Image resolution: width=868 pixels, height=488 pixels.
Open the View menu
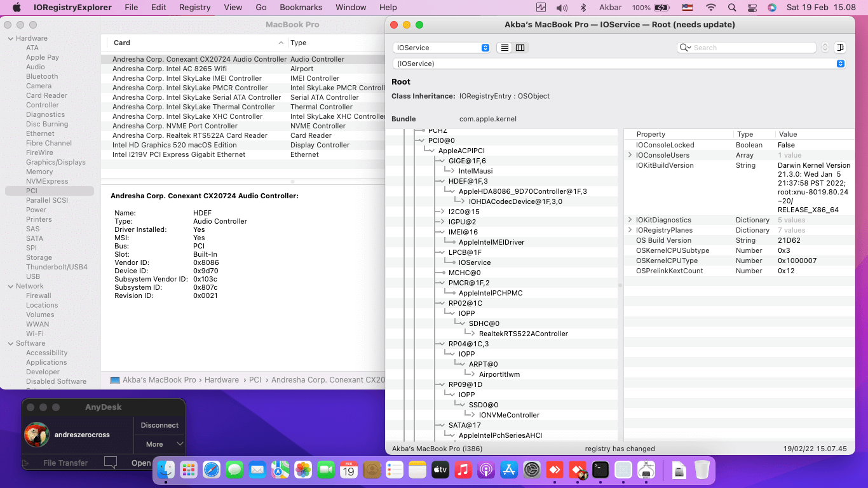point(233,8)
